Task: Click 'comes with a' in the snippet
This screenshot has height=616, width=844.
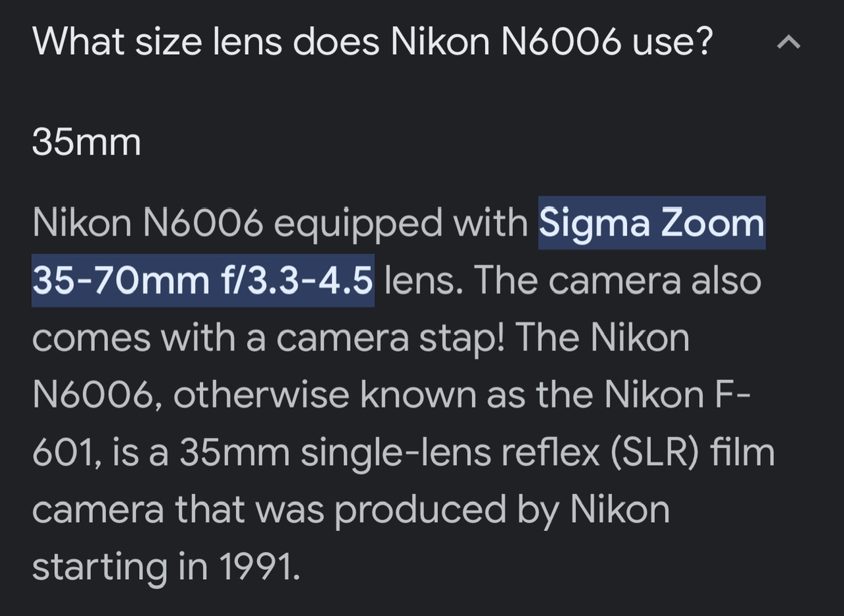Action: coord(149,339)
